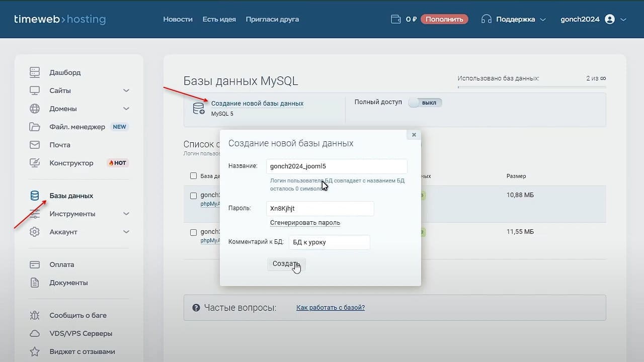Expand the Сайты sidebar section
Image resolution: width=644 pixels, height=362 pixels.
tap(126, 90)
